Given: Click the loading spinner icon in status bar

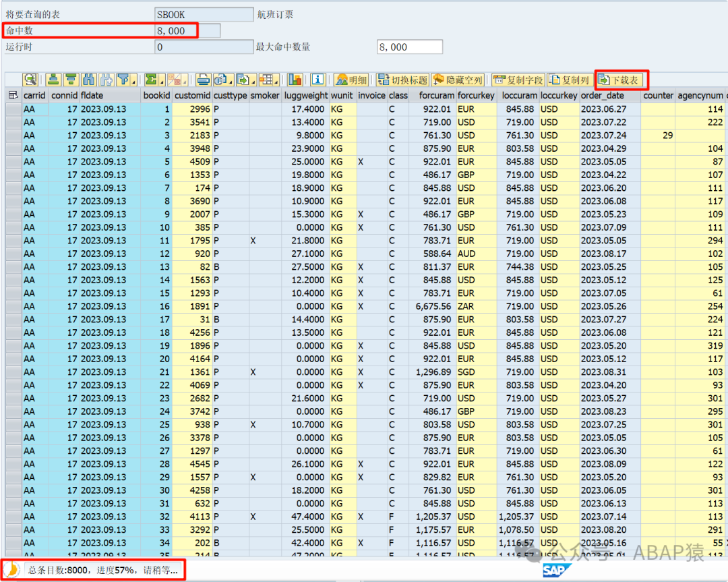Looking at the screenshot, I should pos(13,570).
